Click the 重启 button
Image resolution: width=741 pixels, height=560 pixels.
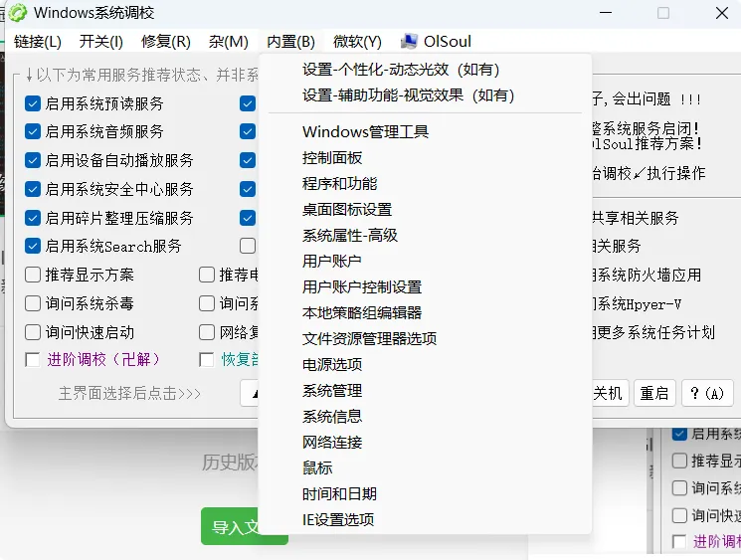(x=654, y=393)
